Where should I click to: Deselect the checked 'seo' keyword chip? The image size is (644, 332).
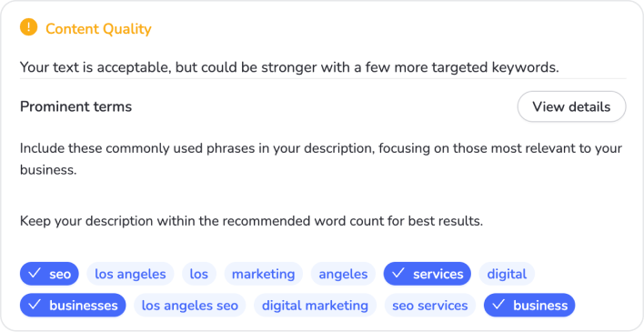[49, 274]
